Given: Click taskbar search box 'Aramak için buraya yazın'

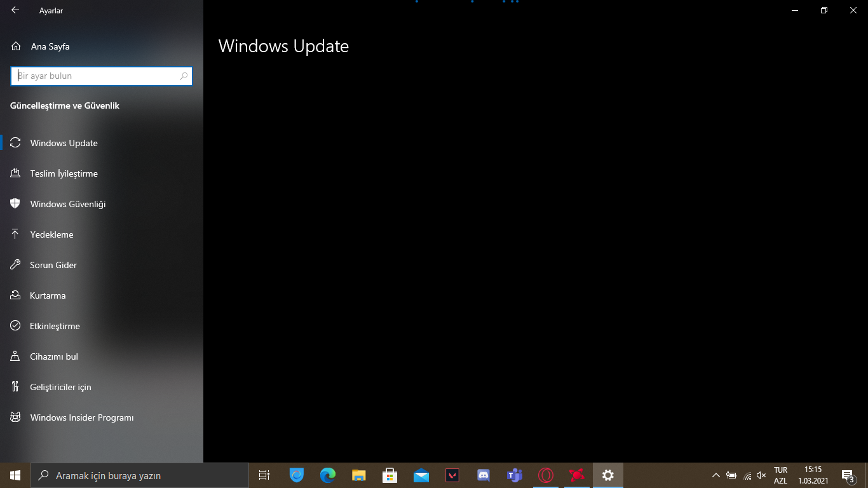Looking at the screenshot, I should (140, 475).
